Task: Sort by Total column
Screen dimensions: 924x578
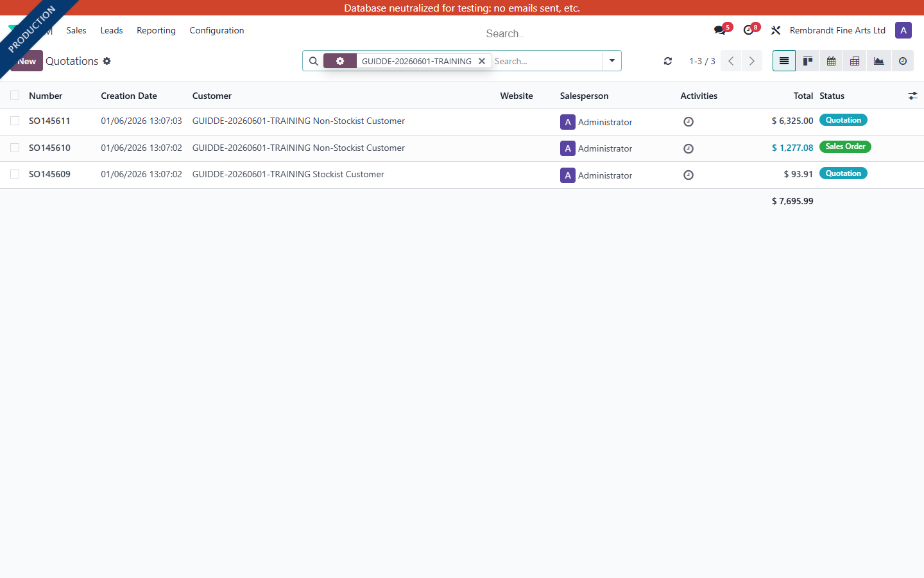Action: [803, 96]
